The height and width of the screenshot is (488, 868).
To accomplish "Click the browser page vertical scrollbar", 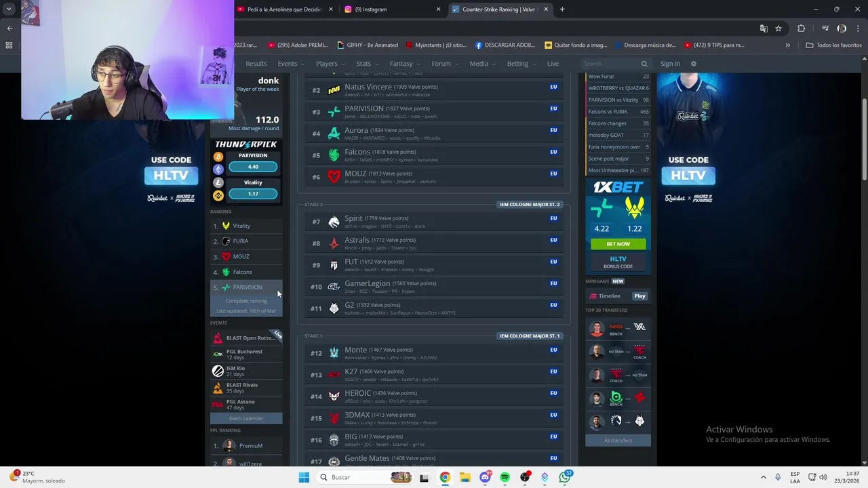I will point(864,138).
